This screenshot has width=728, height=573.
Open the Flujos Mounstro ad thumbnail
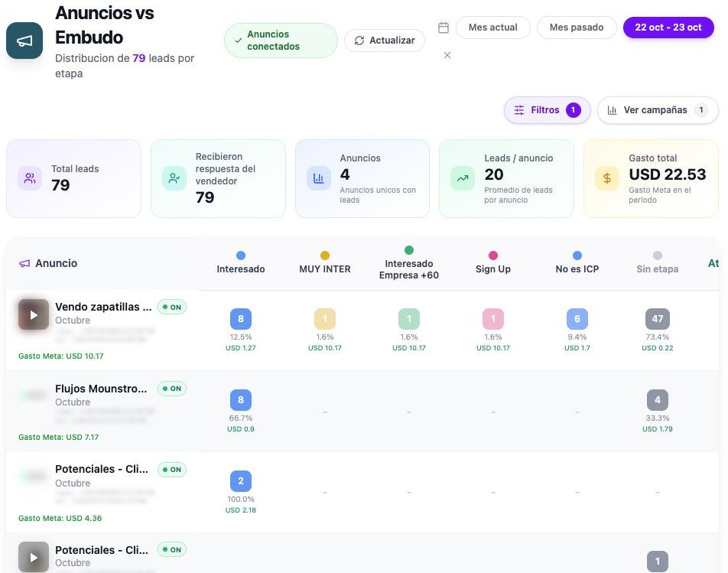[34, 396]
